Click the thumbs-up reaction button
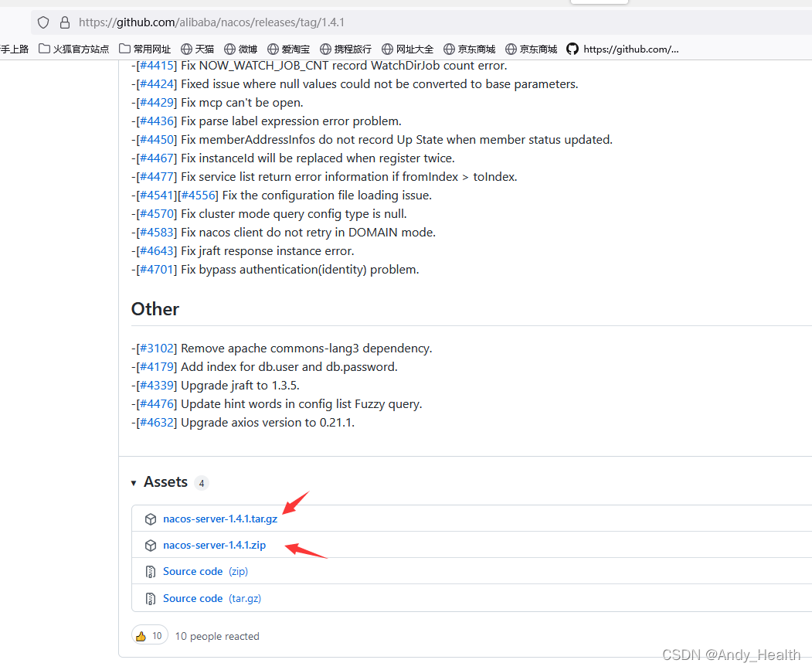Screen dimensions: 812x670 150,635
